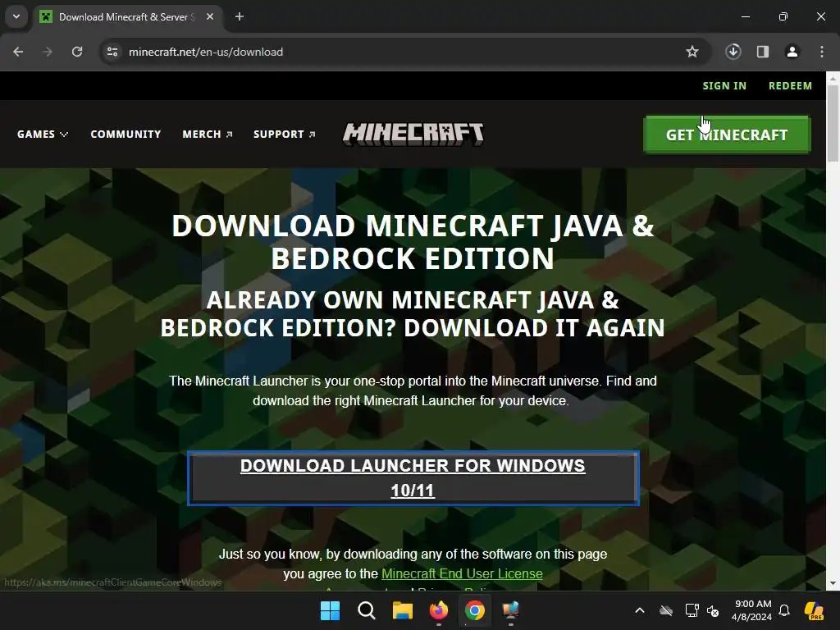
Task: Close the Download Minecraft tab
Action: pos(210,16)
